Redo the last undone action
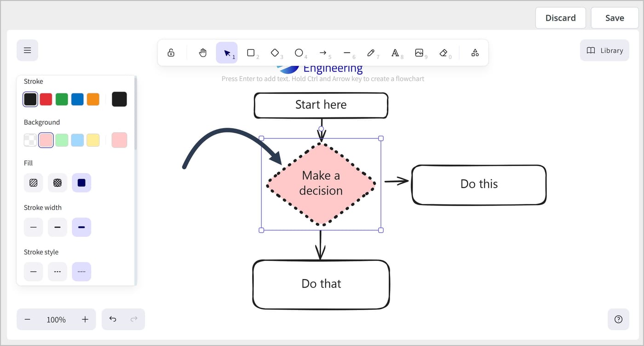 (134, 319)
